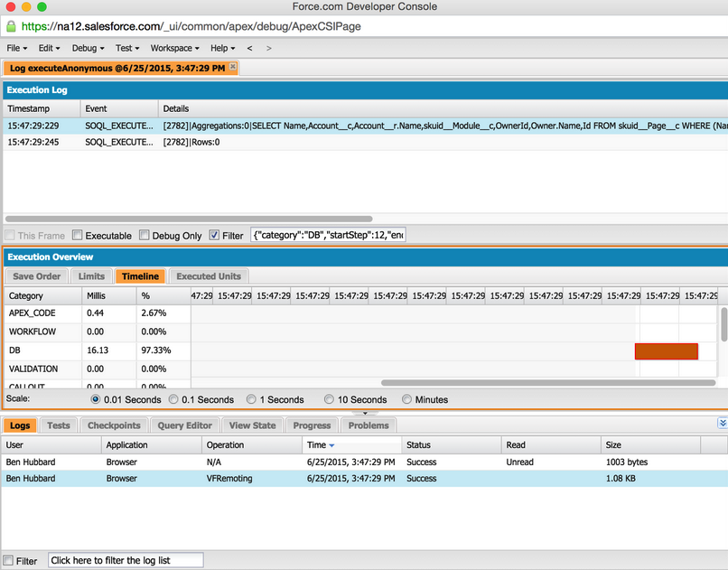The height and width of the screenshot is (570, 728).
Task: Close the Log executeAnonymous tab
Action: click(x=233, y=67)
